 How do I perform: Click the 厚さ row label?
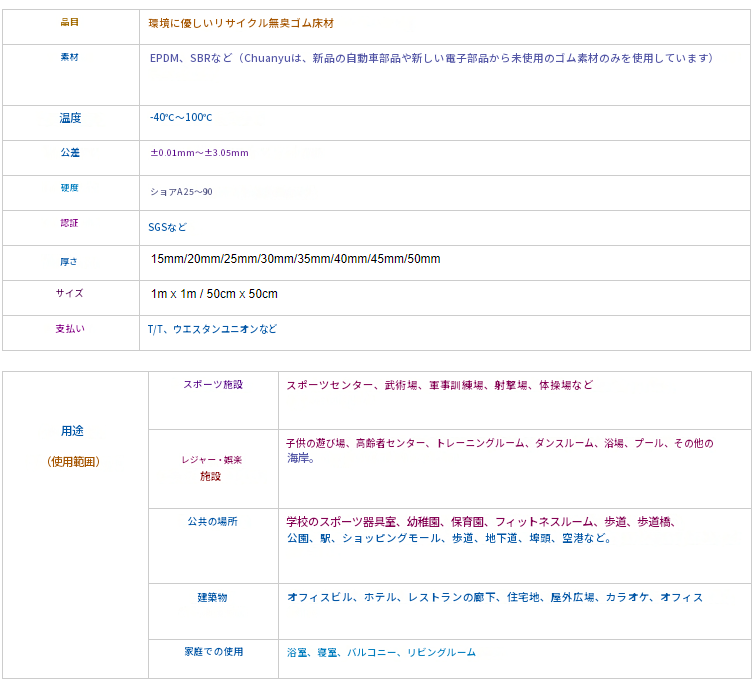point(69,262)
